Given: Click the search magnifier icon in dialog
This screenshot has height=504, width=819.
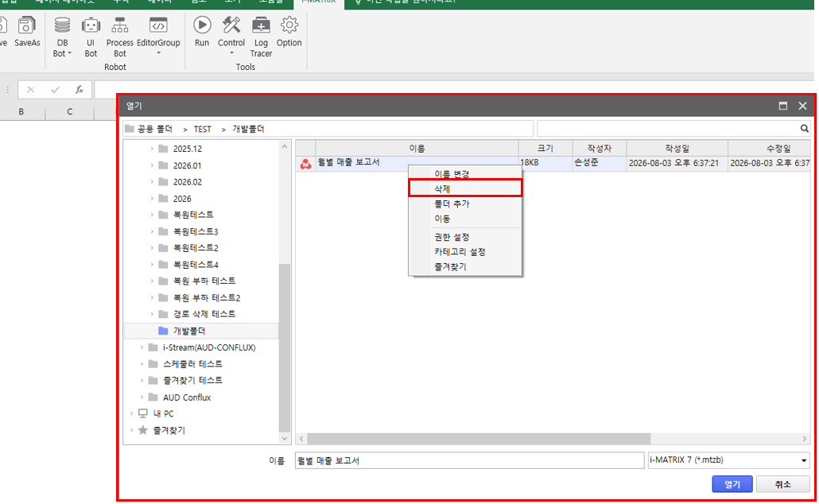Looking at the screenshot, I should [x=805, y=129].
